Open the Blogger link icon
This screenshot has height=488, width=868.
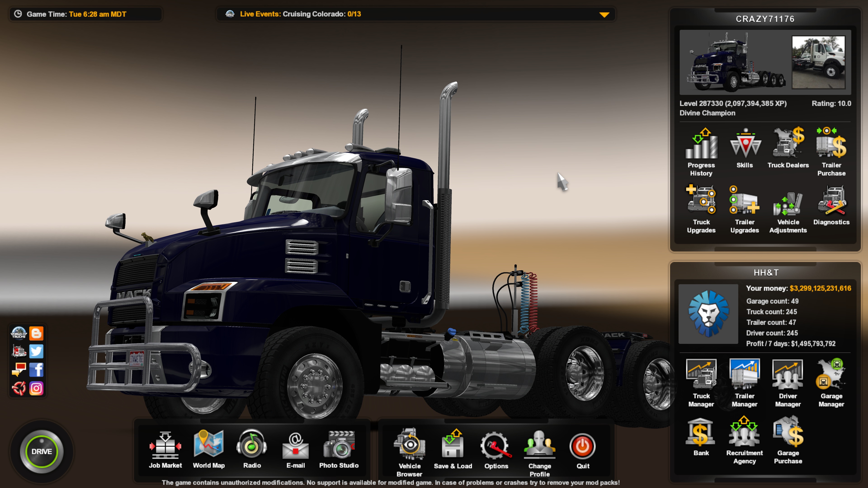click(36, 333)
